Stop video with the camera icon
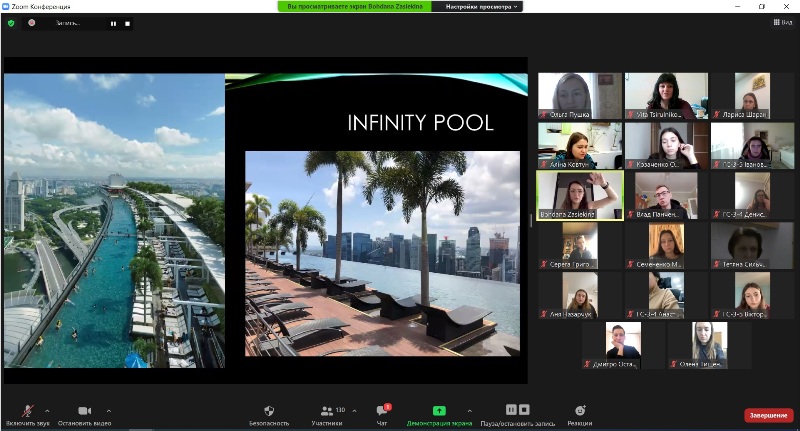 pos(84,411)
